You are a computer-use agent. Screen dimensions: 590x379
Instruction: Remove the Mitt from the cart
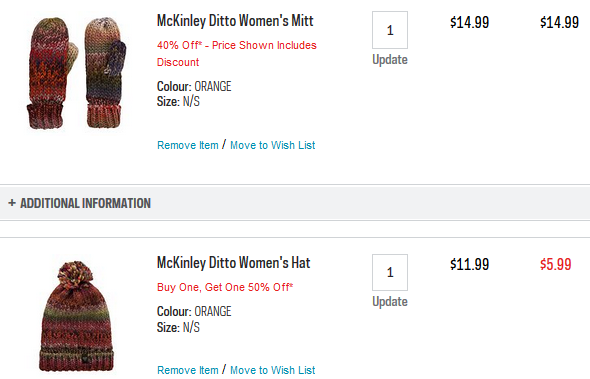[187, 145]
